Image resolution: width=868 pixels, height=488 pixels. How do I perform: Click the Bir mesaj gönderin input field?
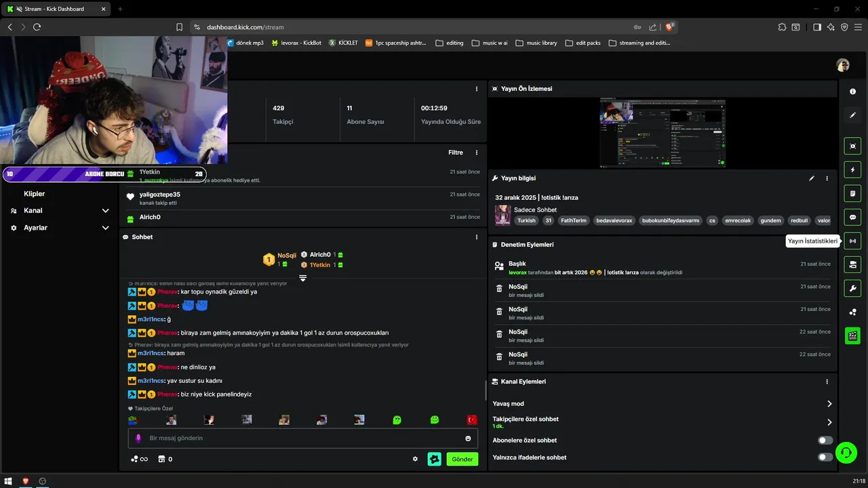tap(302, 439)
